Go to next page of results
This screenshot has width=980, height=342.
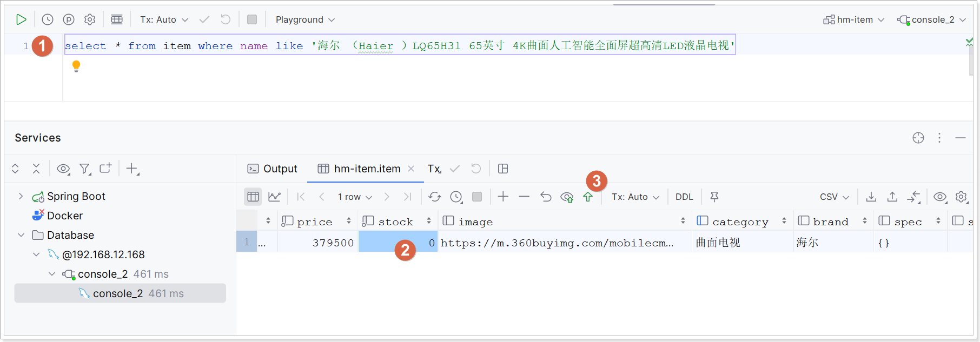(x=387, y=197)
